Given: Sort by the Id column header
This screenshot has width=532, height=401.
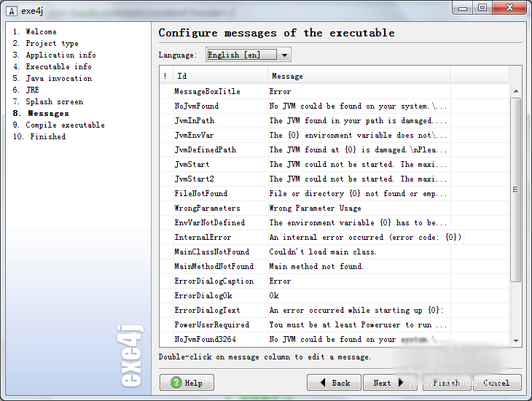Looking at the screenshot, I should 219,76.
